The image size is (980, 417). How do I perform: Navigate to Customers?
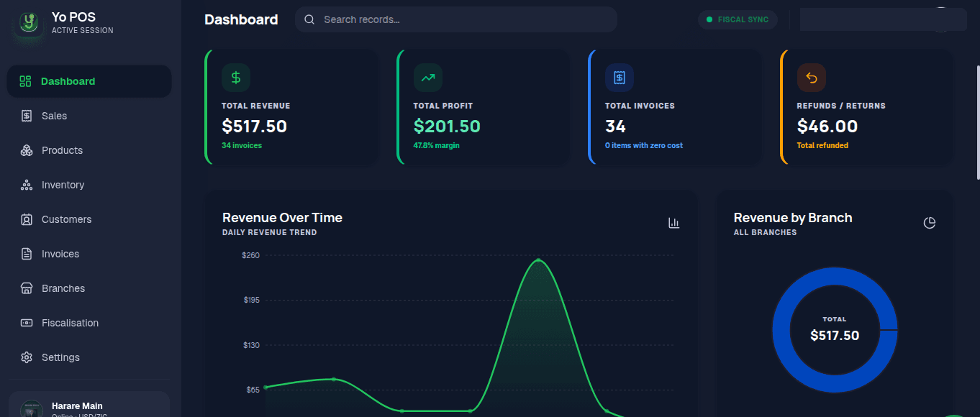tap(89, 219)
